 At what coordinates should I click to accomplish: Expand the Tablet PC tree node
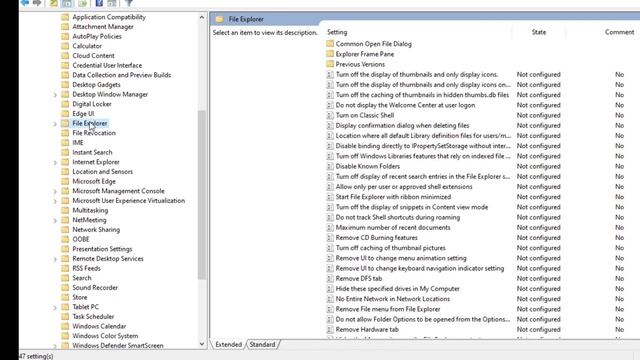(55, 307)
